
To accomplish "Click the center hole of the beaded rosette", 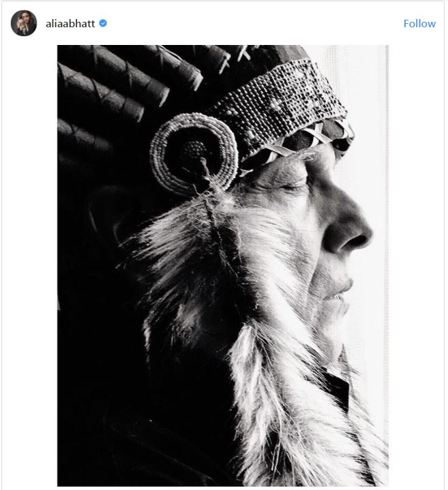I will click(x=194, y=151).
